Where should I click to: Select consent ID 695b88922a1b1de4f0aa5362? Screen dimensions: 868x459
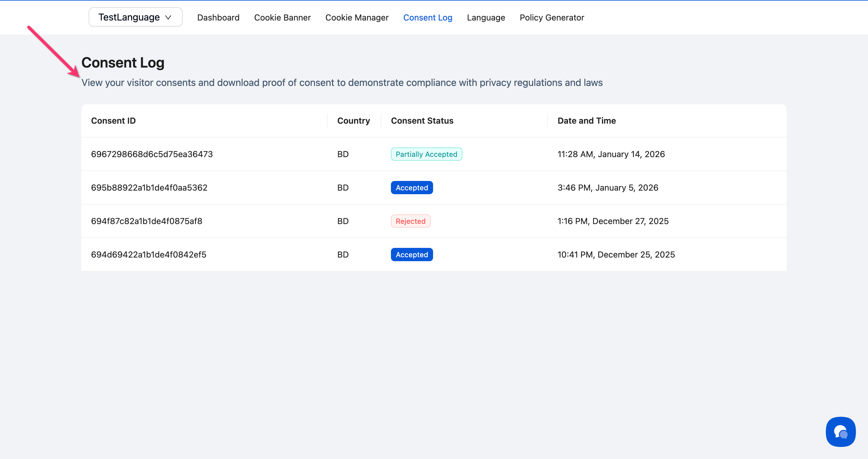149,188
